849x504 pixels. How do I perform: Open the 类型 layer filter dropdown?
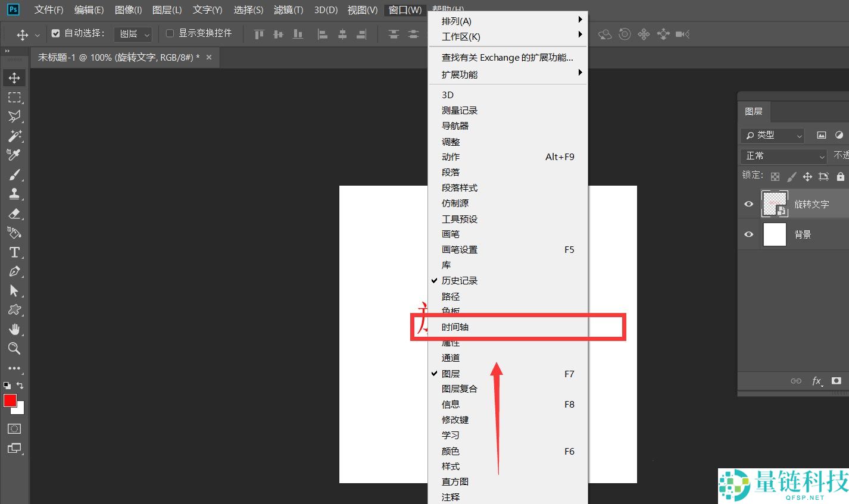pyautogui.click(x=773, y=136)
